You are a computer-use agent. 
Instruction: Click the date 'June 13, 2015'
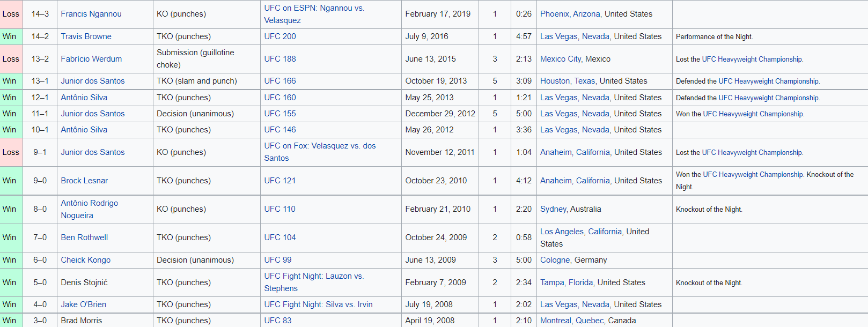click(431, 59)
